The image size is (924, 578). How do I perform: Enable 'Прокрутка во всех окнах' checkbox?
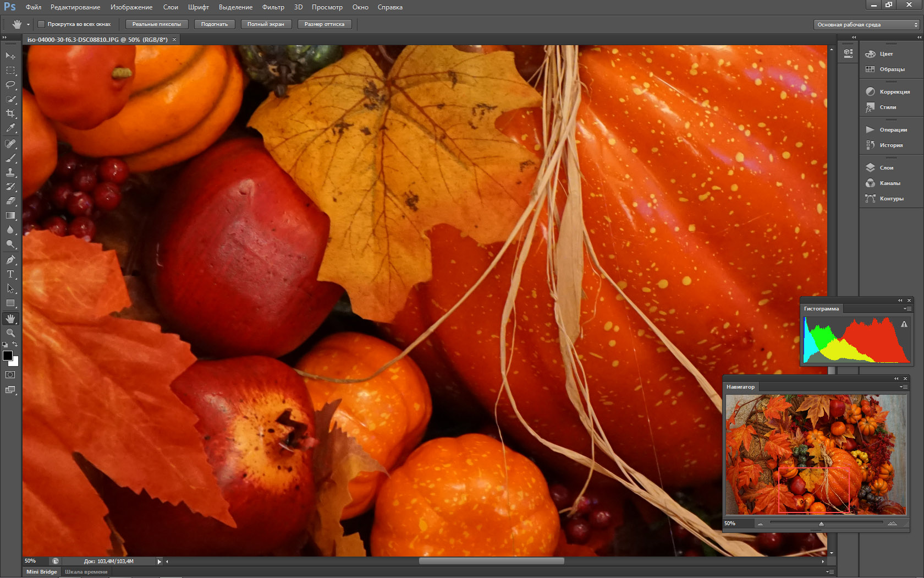tap(41, 24)
